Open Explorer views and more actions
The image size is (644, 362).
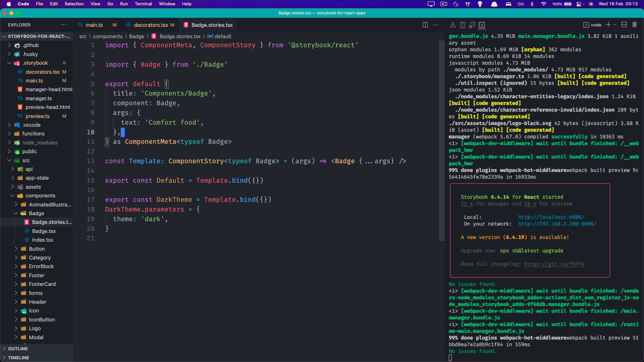click(63, 25)
